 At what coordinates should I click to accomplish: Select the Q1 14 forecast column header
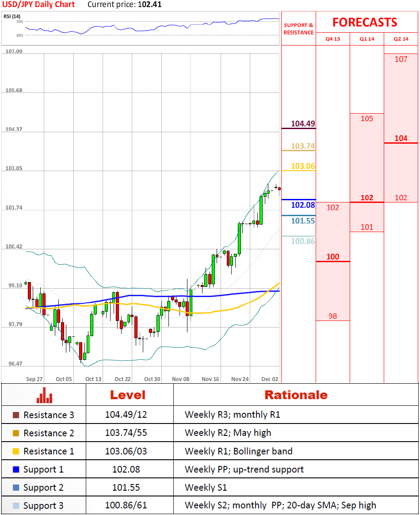pos(367,39)
